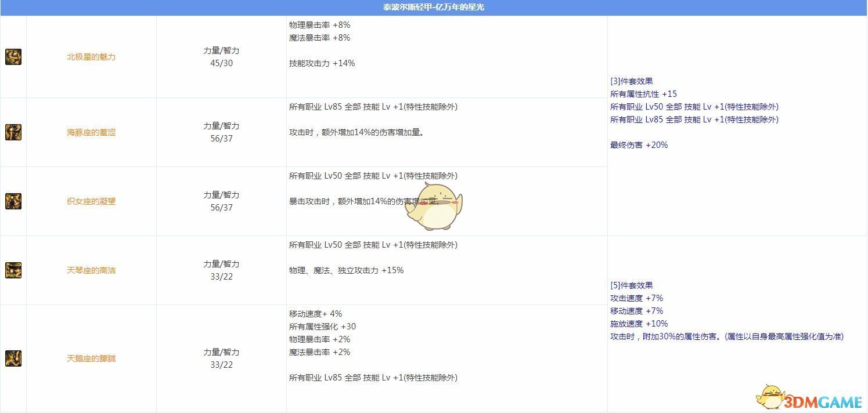This screenshot has height=413, width=868.
Task: Open the 北极星的魅力 item link
Action: pyautogui.click(x=90, y=57)
